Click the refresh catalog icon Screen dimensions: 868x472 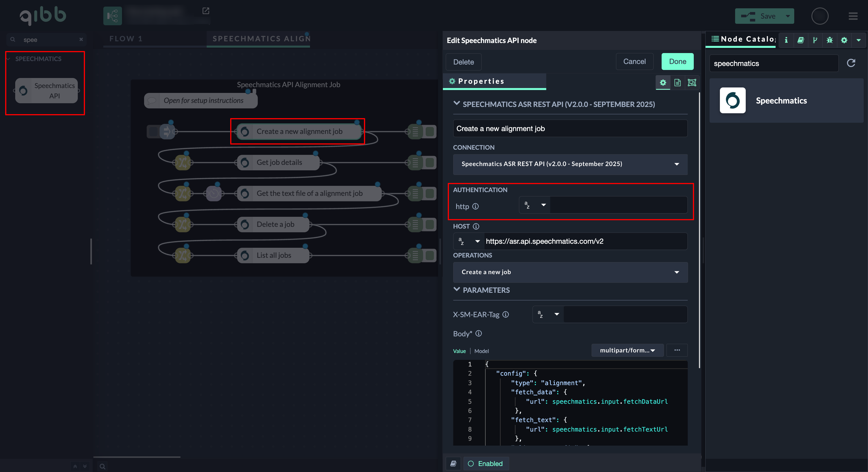coord(851,63)
